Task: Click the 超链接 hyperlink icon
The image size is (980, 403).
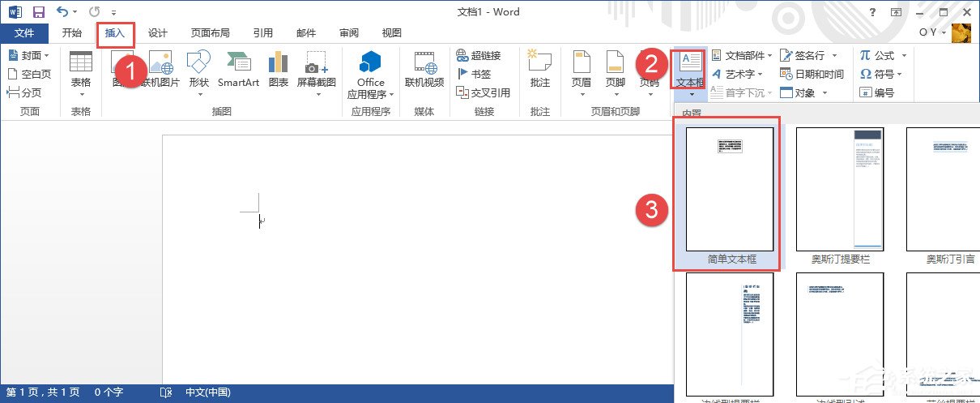Action: tap(479, 55)
